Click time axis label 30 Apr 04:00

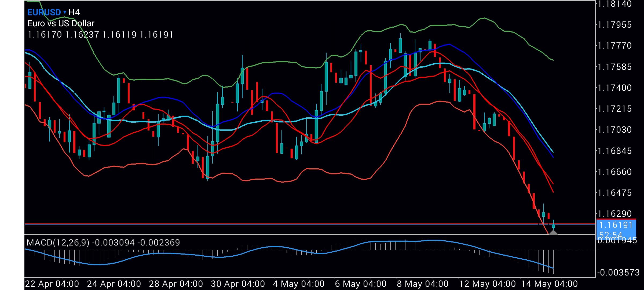tap(238, 284)
